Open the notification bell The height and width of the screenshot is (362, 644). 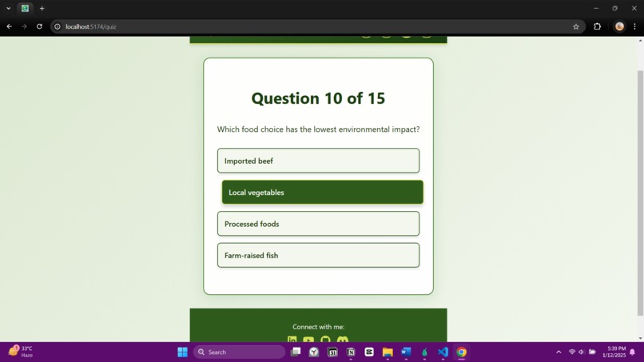point(633,352)
